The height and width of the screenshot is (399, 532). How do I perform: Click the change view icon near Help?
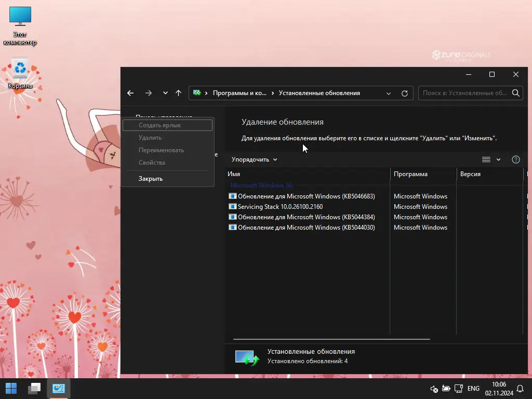(486, 159)
